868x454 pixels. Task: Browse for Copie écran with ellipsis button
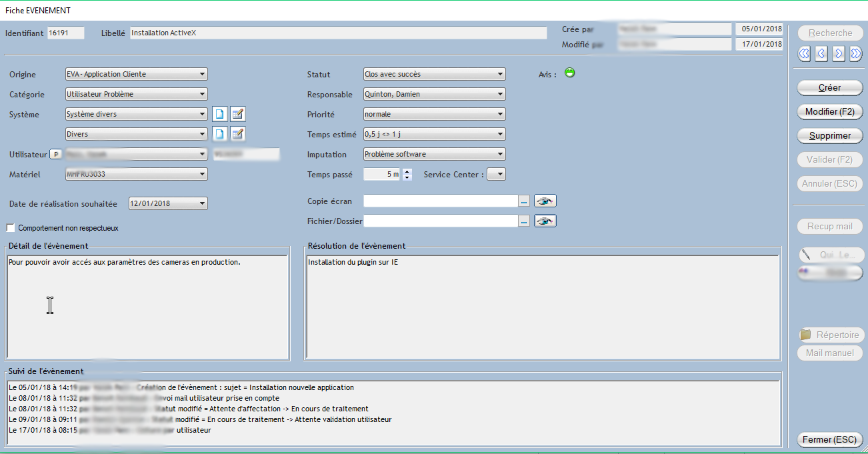click(x=524, y=201)
